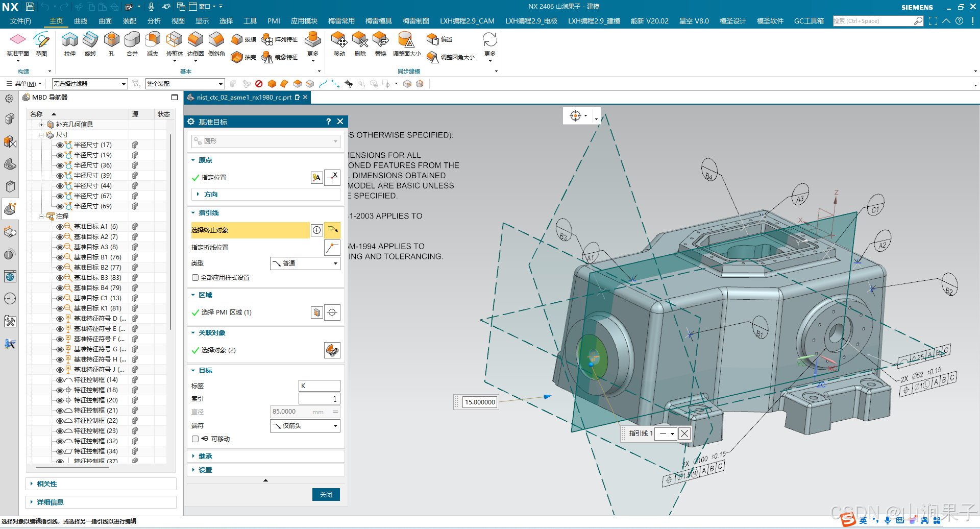The width and height of the screenshot is (980, 529).
Task: Select the 边倒圆 edge blend tool
Action: [195, 44]
